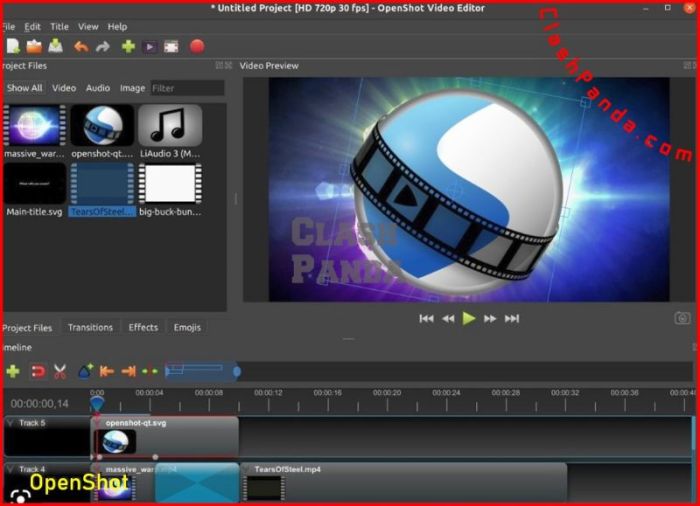This screenshot has width=700, height=506.
Task: Undo the last action with orange arrow
Action: [81, 46]
